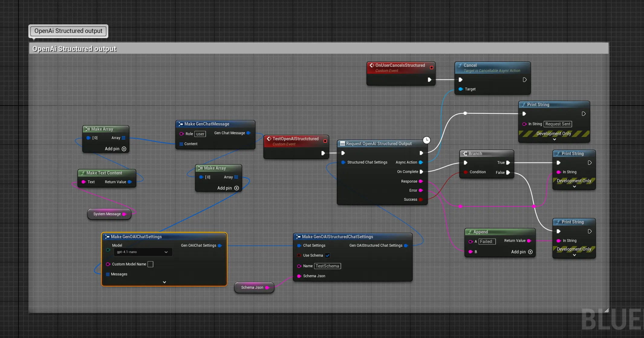The width and height of the screenshot is (644, 338).
Task: Click the Messages array input pin
Action: tap(108, 274)
